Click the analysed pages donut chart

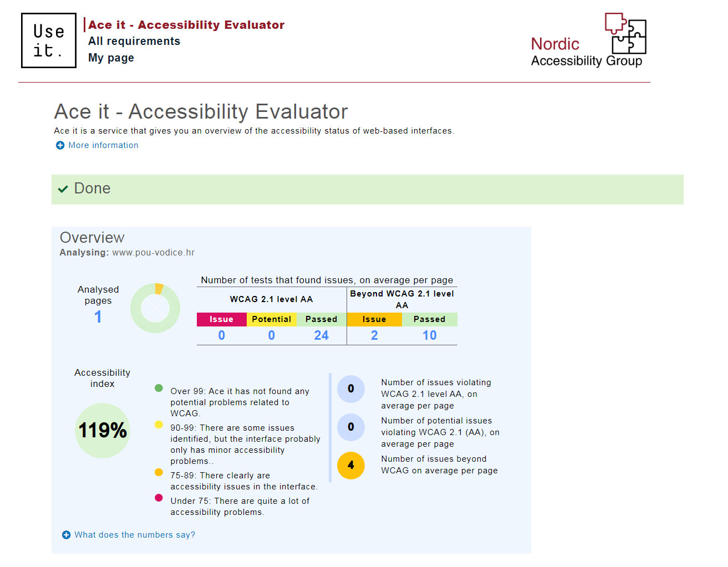click(x=155, y=308)
